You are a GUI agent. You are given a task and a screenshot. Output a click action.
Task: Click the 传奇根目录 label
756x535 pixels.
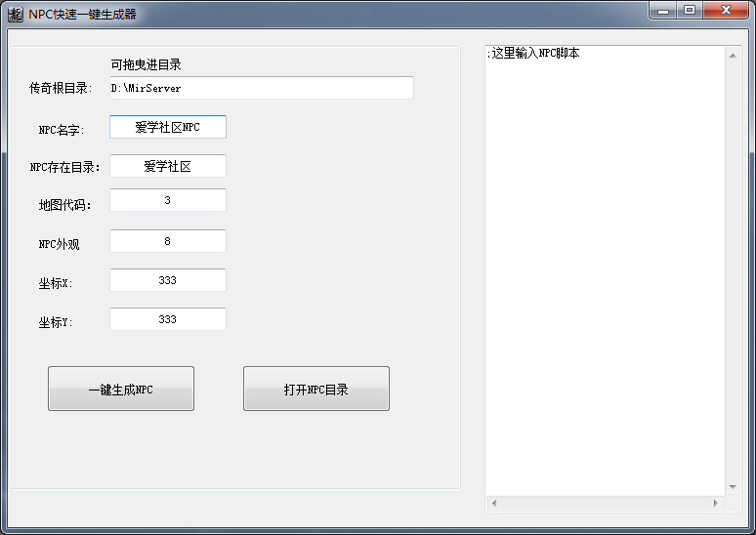click(61, 88)
